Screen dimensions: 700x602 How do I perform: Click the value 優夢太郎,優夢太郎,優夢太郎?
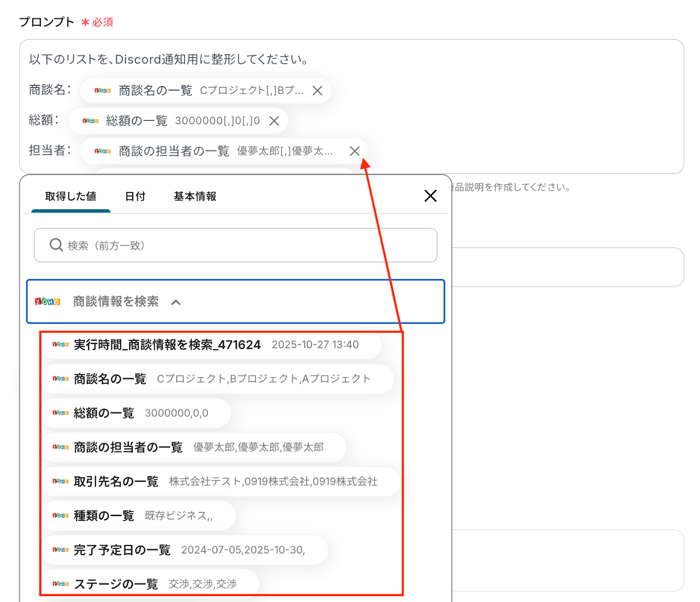(x=259, y=447)
